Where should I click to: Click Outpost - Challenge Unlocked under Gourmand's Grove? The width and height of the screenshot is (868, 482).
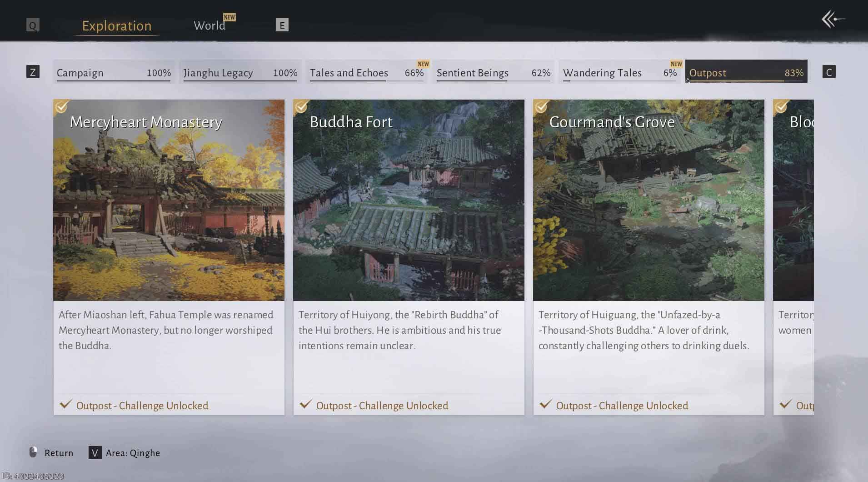pos(622,406)
